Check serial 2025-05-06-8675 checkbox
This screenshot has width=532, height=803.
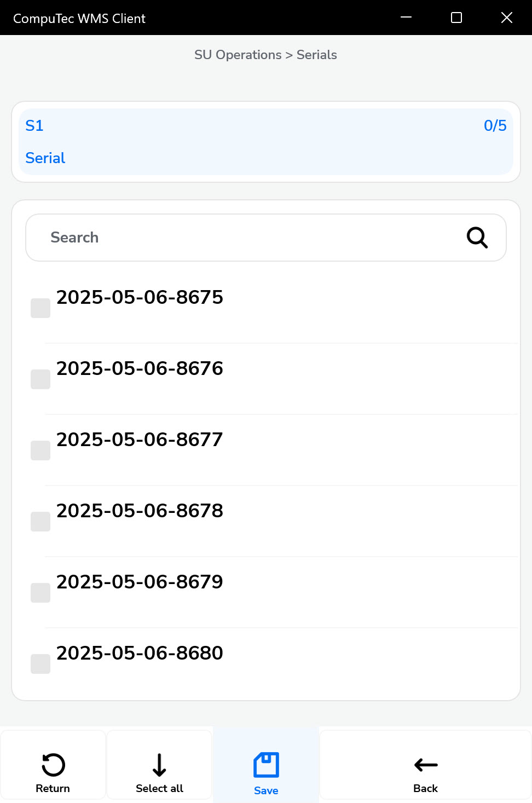pos(41,308)
